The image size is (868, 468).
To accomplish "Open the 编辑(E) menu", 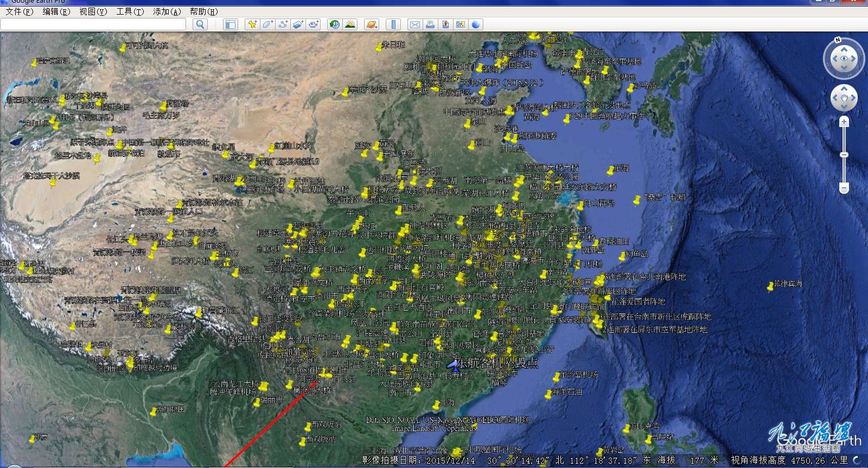I will pos(56,11).
